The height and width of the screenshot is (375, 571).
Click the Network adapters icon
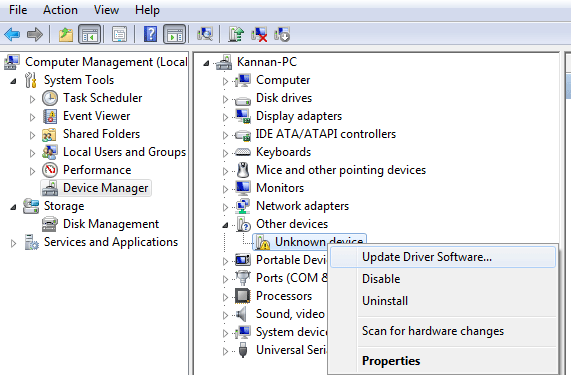click(x=243, y=206)
